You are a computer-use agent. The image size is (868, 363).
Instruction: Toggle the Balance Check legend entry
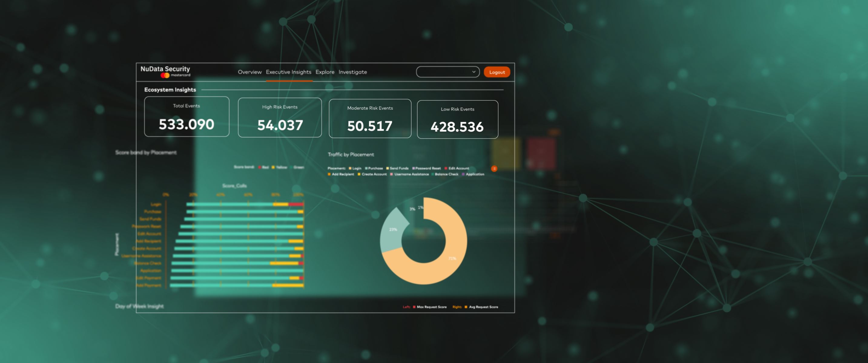click(446, 175)
